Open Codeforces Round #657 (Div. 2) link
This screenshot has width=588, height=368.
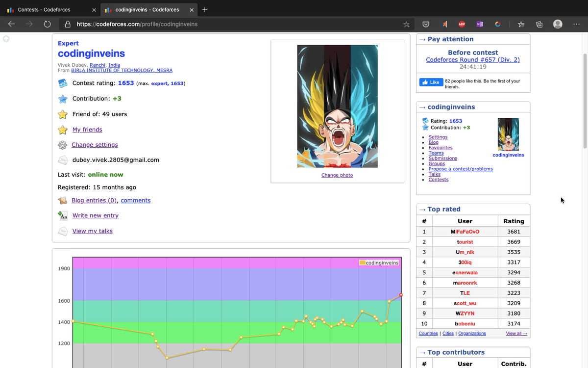[473, 60]
